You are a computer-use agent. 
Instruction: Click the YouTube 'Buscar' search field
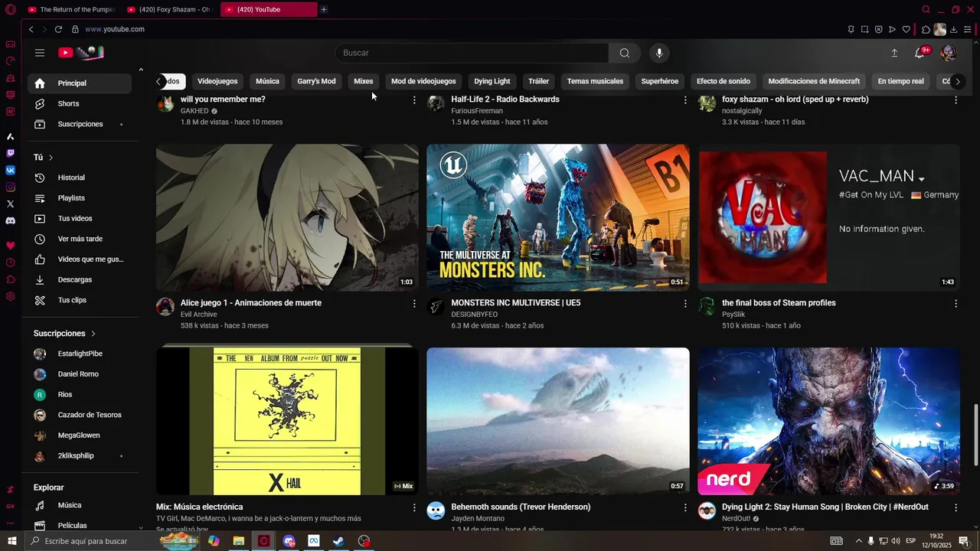[x=472, y=53]
